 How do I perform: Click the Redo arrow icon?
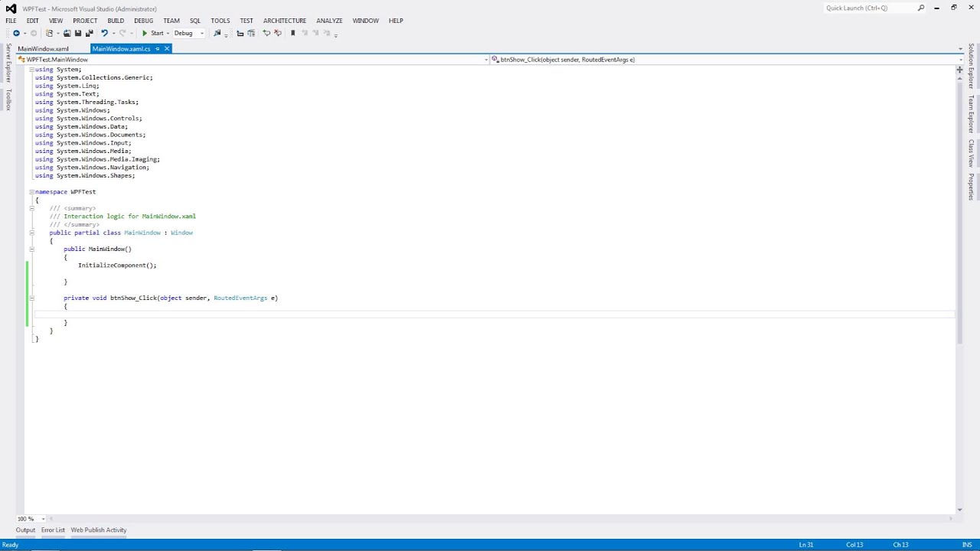(122, 33)
